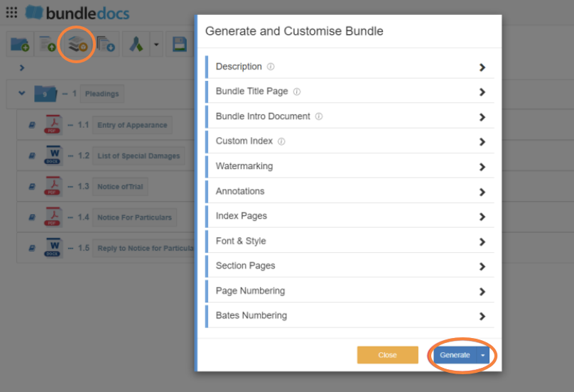This screenshot has width=574, height=392.
Task: Expand the Bates Numbering section
Action: [350, 315]
